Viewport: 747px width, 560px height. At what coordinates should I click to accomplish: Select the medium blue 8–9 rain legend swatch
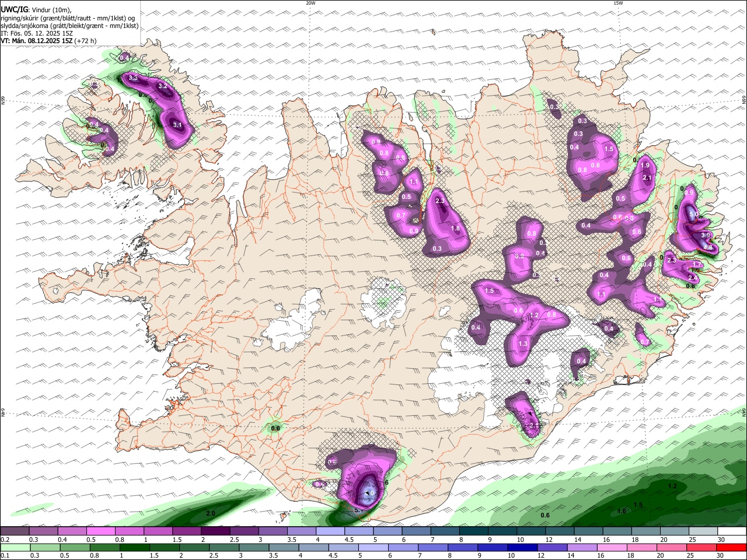(463, 547)
